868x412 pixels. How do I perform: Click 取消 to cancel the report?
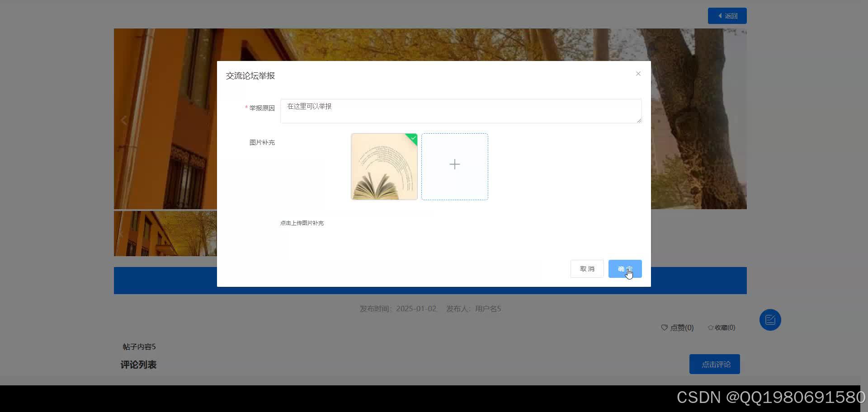click(x=586, y=268)
